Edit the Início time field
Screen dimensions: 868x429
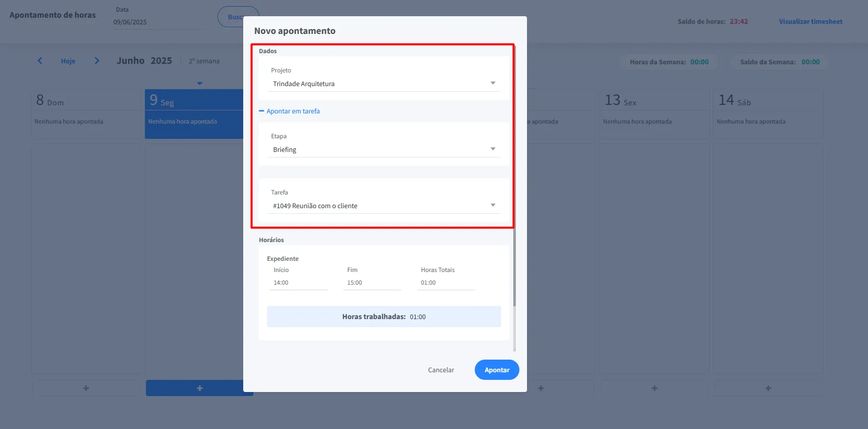[298, 283]
